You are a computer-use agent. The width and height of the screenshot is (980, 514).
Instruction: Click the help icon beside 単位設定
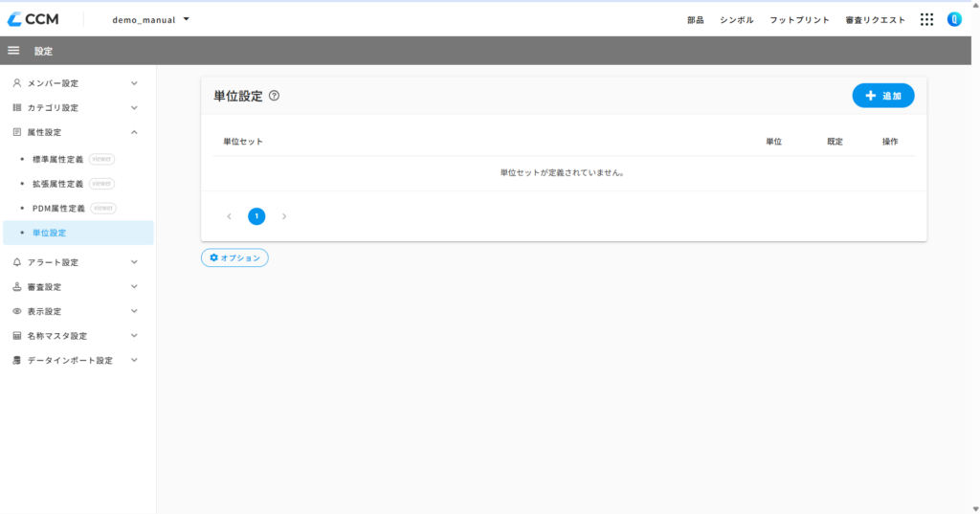click(274, 96)
